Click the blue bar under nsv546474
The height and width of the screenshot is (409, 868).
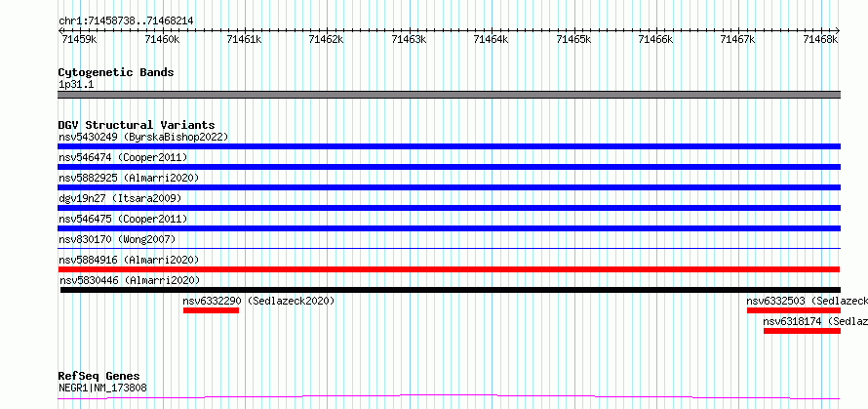coord(449,167)
